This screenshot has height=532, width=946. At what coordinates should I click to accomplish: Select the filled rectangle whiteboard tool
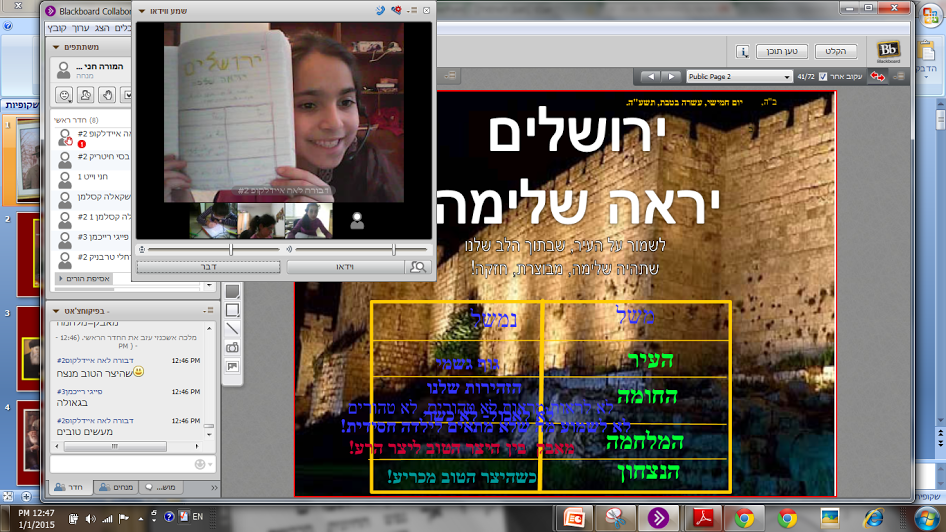coord(232,292)
